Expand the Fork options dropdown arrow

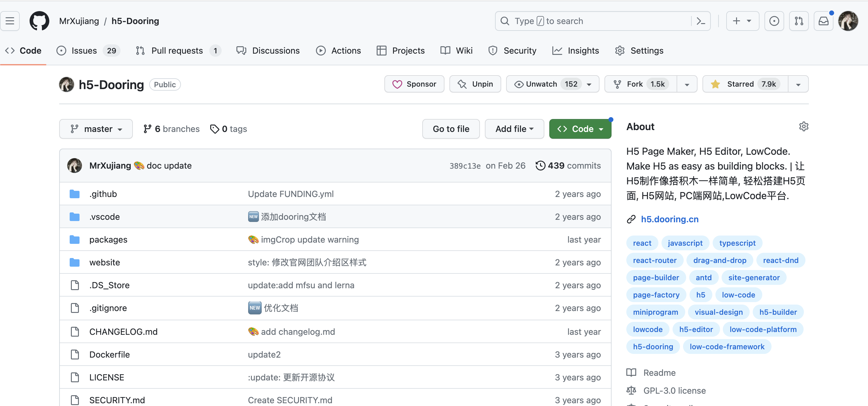coord(687,84)
